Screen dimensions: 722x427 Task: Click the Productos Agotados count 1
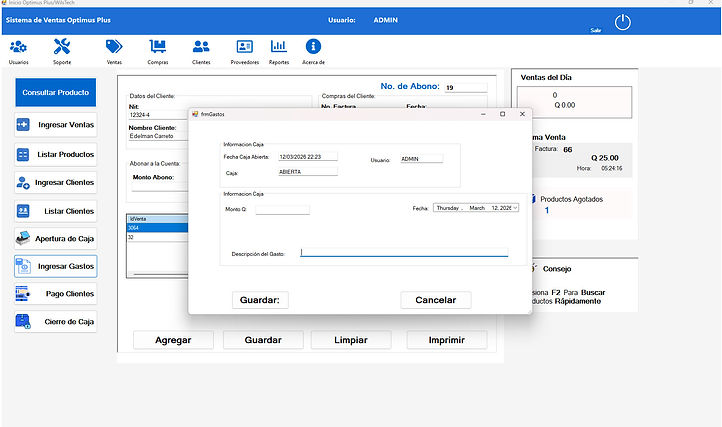547,211
